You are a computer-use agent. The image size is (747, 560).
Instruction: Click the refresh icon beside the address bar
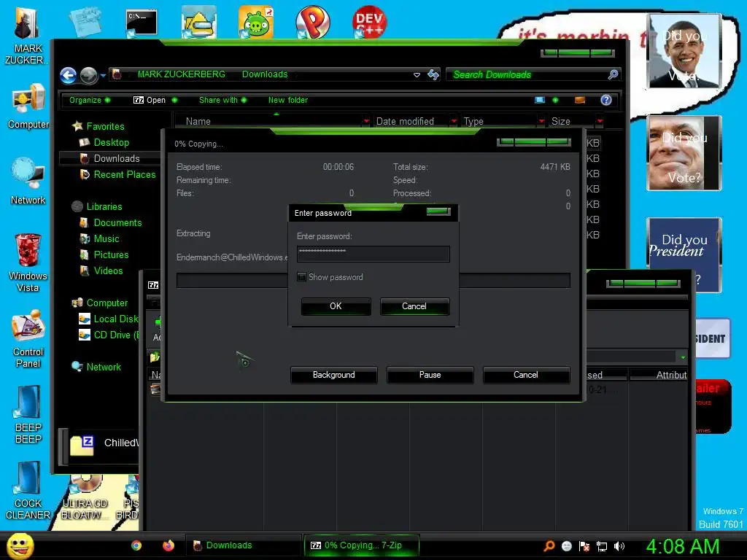point(433,75)
